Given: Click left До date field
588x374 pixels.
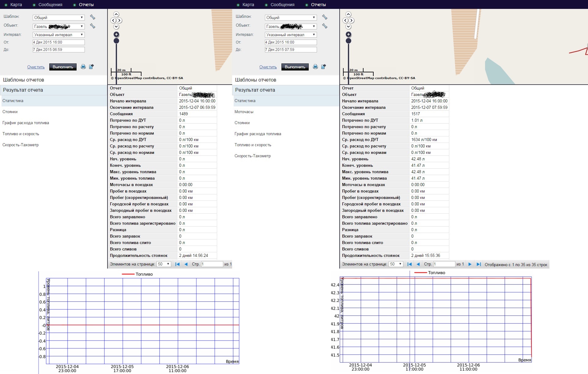Looking at the screenshot, I should pyautogui.click(x=58, y=50).
